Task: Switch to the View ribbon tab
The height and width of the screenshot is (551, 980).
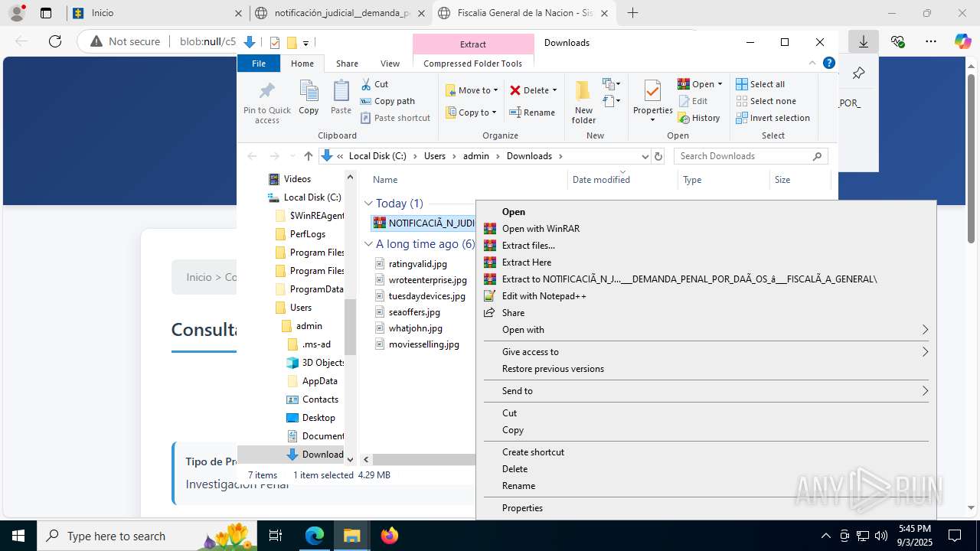Action: coord(390,64)
